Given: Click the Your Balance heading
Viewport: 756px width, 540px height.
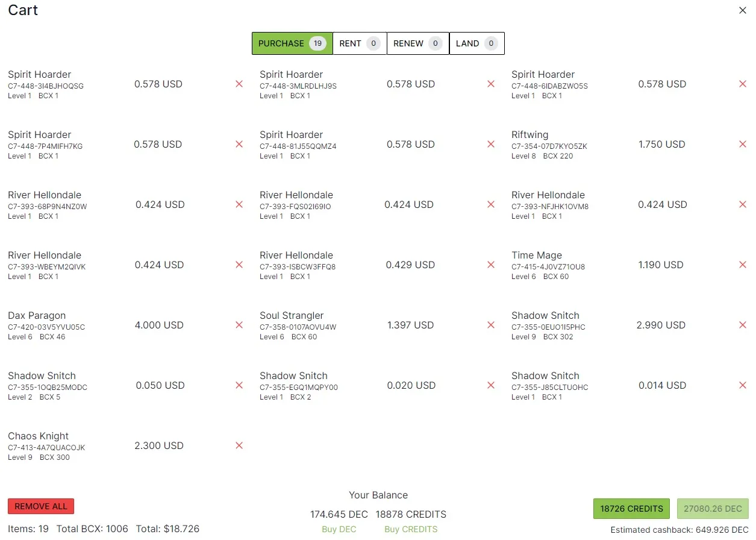Looking at the screenshot, I should click(378, 495).
